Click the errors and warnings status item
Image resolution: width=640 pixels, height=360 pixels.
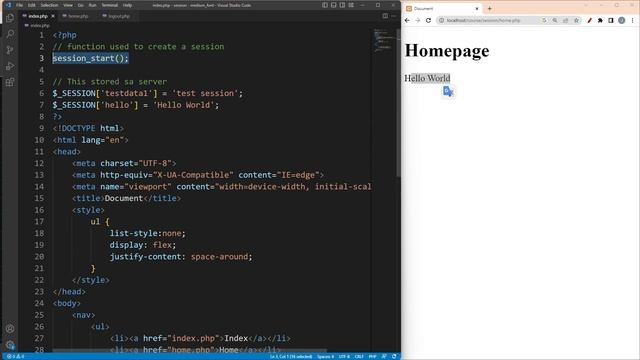point(15,356)
